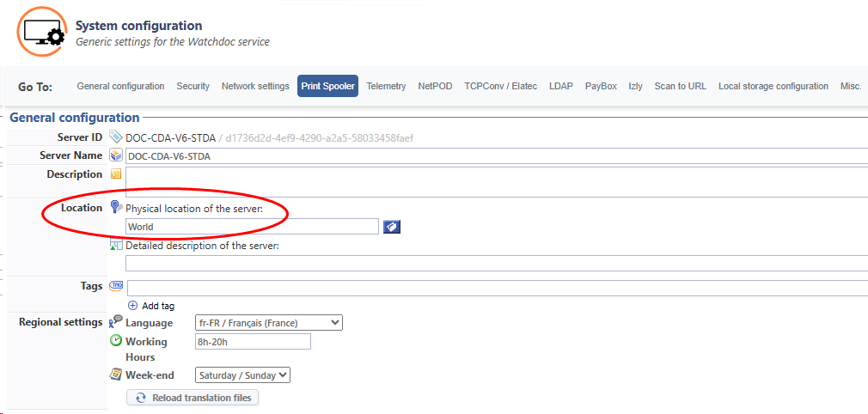Click the Tags label icon

(x=116, y=287)
